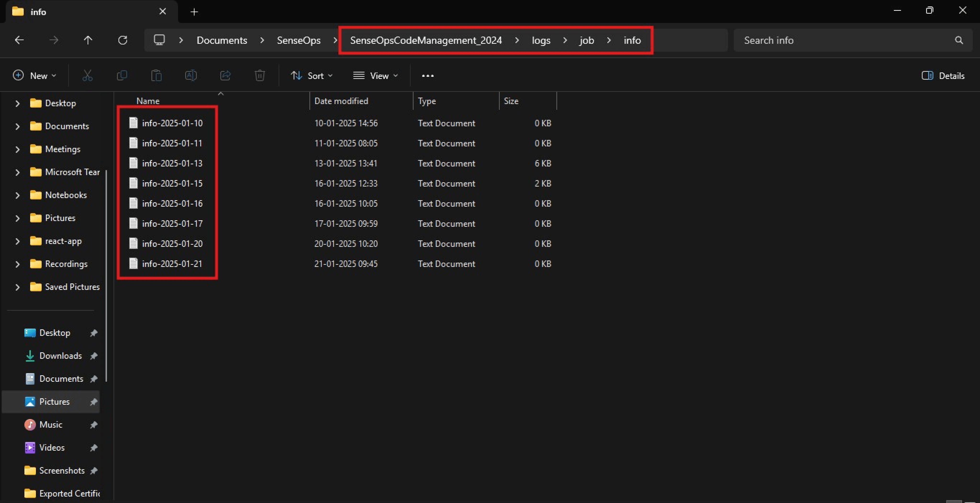Expand the Recordings folder in tree
The width and height of the screenshot is (980, 503).
17,264
